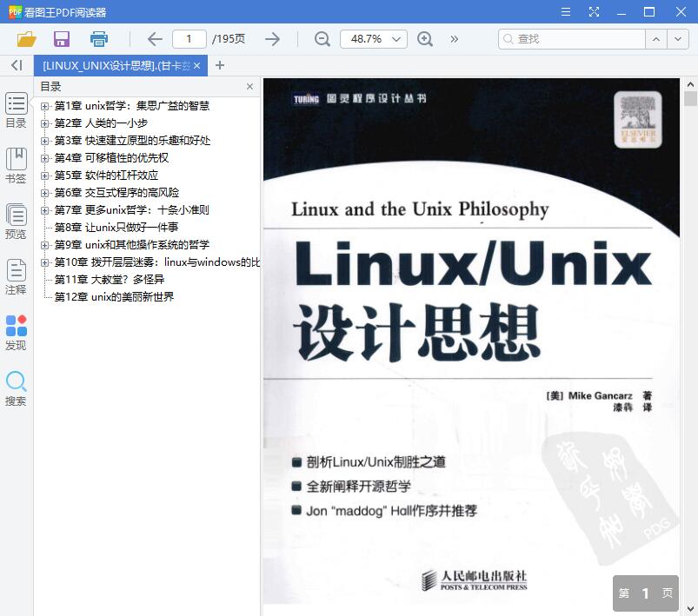This screenshot has width=698, height=616.
Task: Open the main menu hamburger icon in title bar
Action: point(566,12)
